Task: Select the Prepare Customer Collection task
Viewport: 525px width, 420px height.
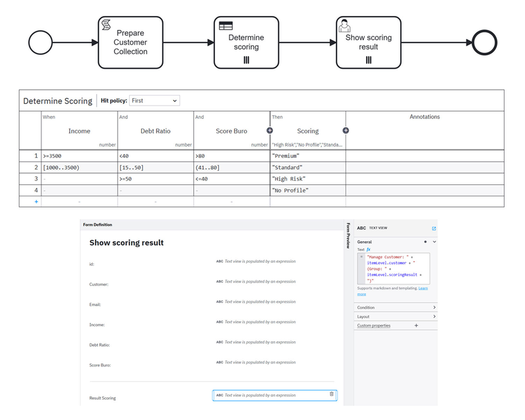Action: [x=130, y=43]
